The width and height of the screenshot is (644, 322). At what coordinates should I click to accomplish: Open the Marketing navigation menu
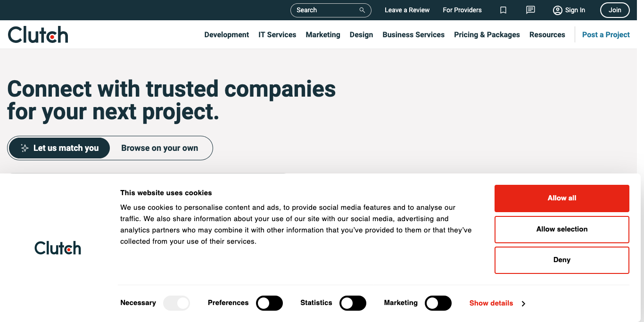pyautogui.click(x=322, y=34)
